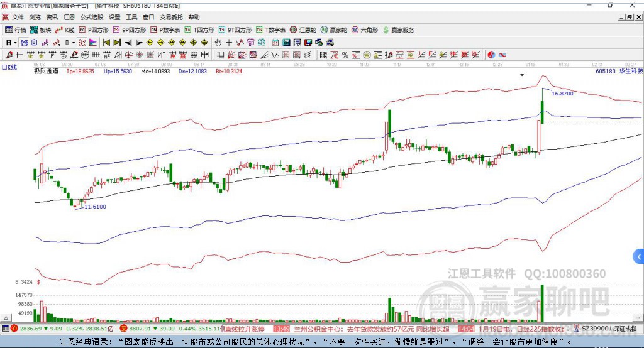Click the yin-yang circle icon

pyautogui.click(x=491, y=55)
